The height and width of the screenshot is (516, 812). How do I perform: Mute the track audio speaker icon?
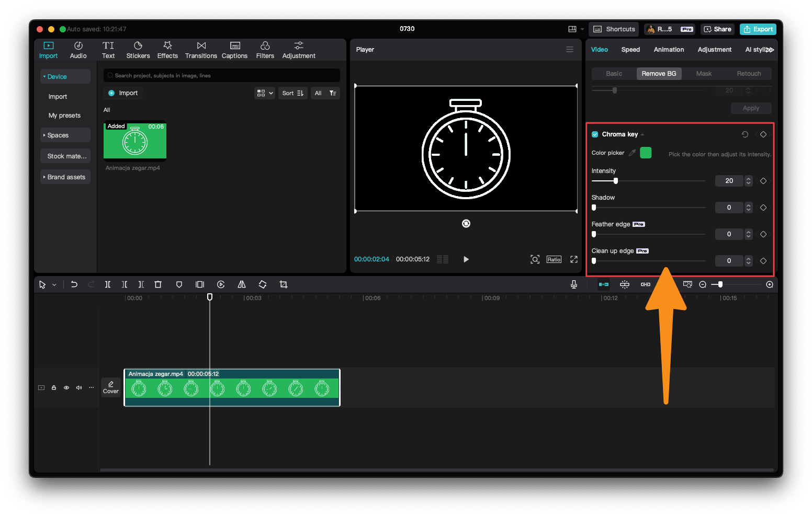click(79, 387)
